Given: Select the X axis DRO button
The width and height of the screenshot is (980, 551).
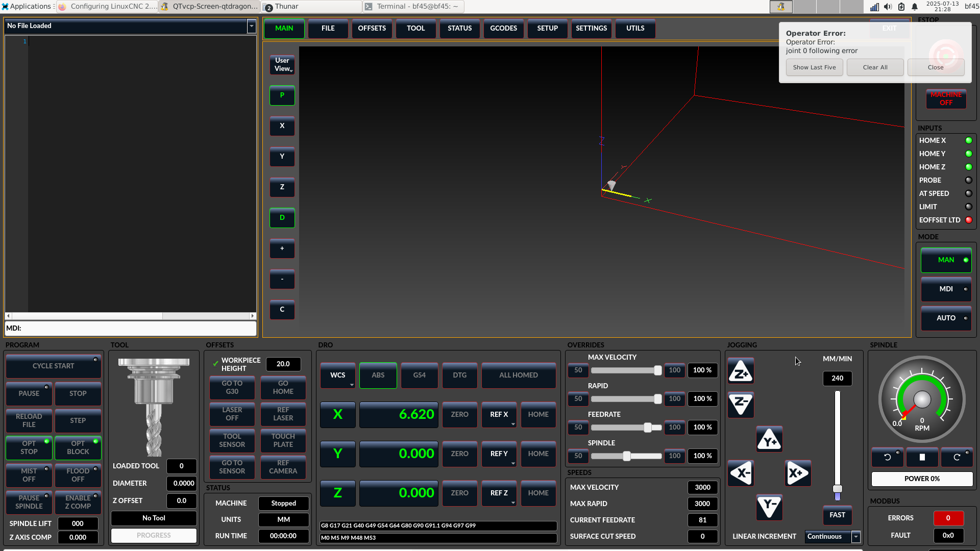Looking at the screenshot, I should (x=337, y=415).
